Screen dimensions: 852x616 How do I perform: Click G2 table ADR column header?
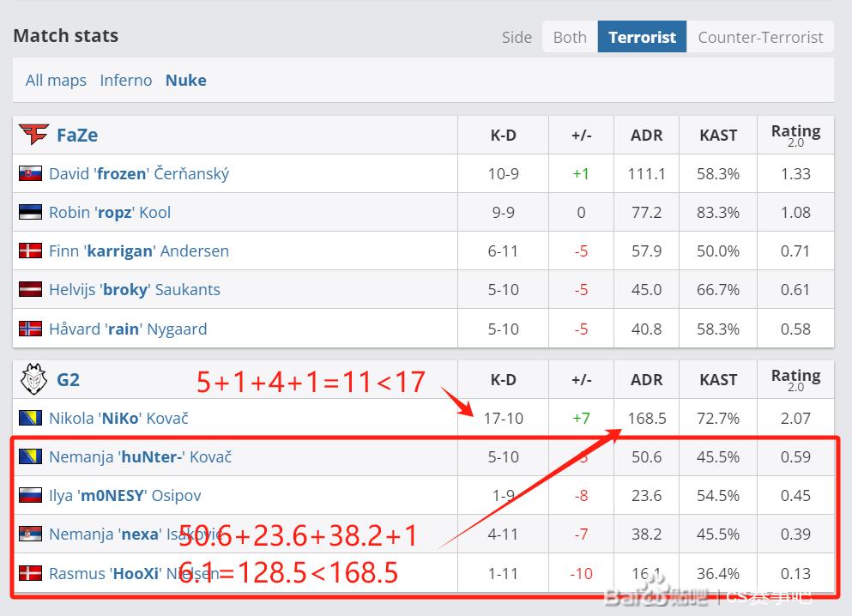coord(647,380)
